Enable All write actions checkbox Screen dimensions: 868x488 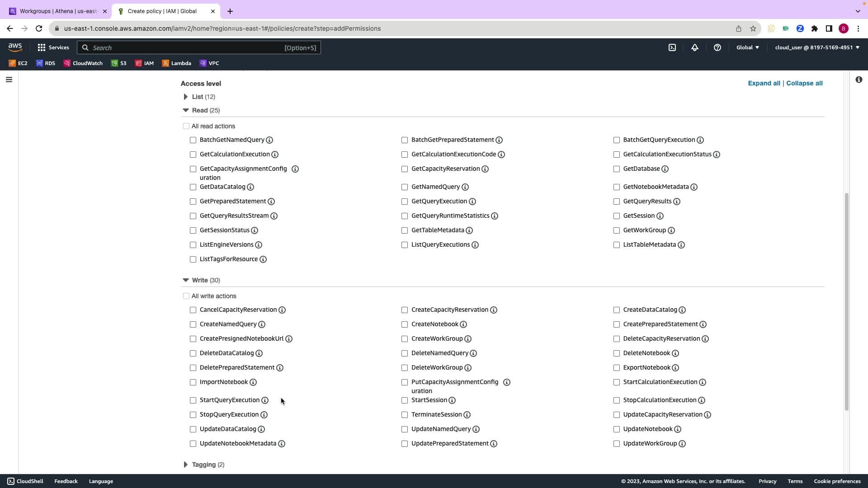tap(186, 296)
